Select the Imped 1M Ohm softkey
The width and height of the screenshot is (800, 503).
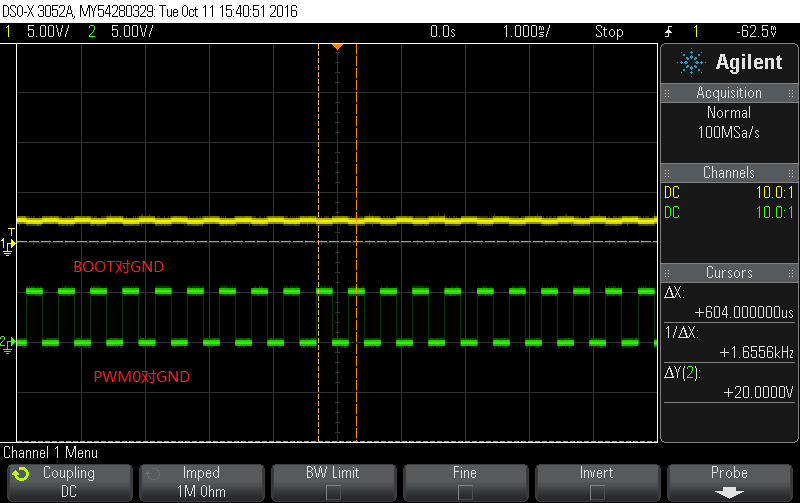pyautogui.click(x=202, y=482)
